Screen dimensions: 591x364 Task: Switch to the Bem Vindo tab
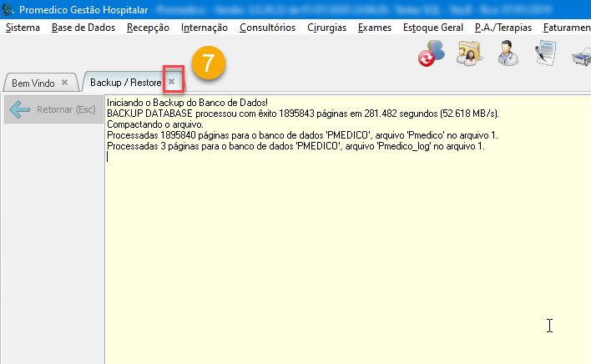coord(32,83)
